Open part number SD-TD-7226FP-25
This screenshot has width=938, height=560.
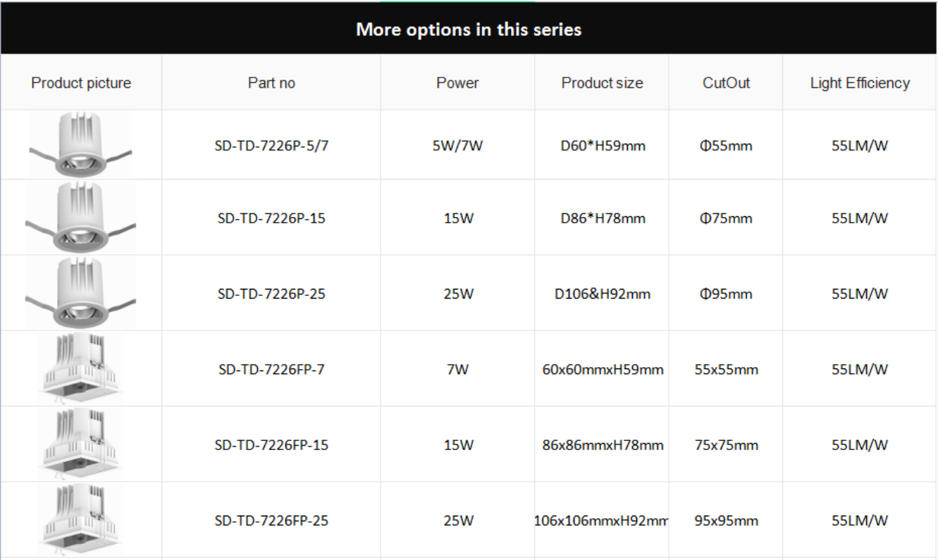(x=271, y=521)
